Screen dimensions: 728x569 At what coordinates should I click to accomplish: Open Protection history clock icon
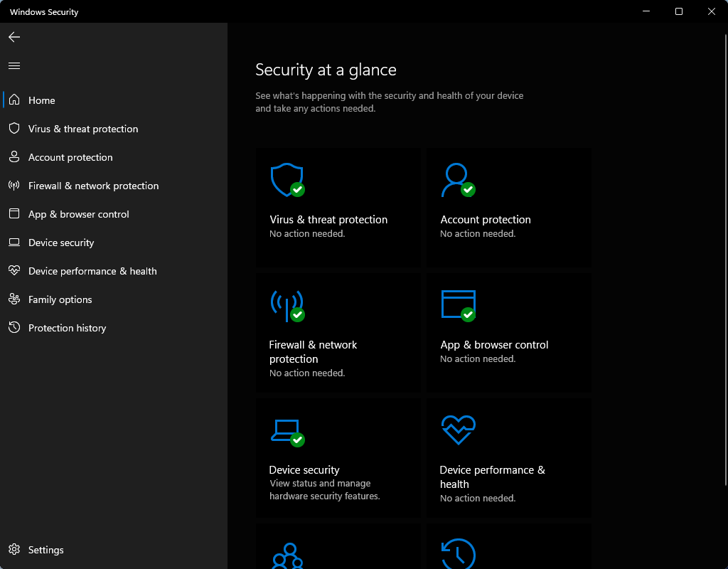pos(459,555)
